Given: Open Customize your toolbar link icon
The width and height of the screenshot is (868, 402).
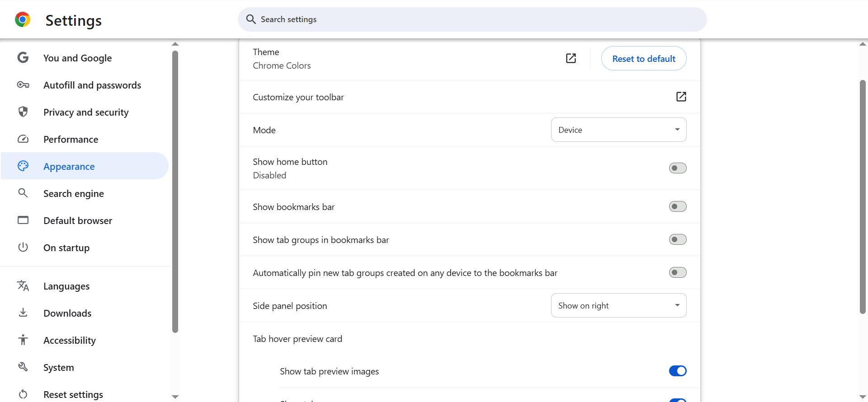Looking at the screenshot, I should (x=681, y=97).
